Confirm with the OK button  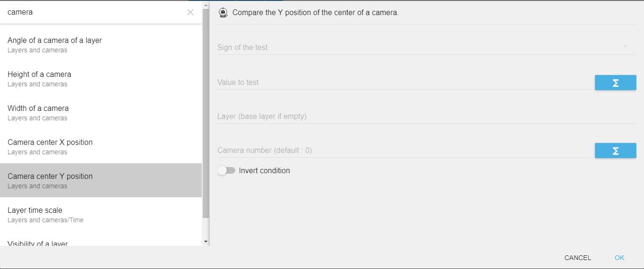[619, 258]
